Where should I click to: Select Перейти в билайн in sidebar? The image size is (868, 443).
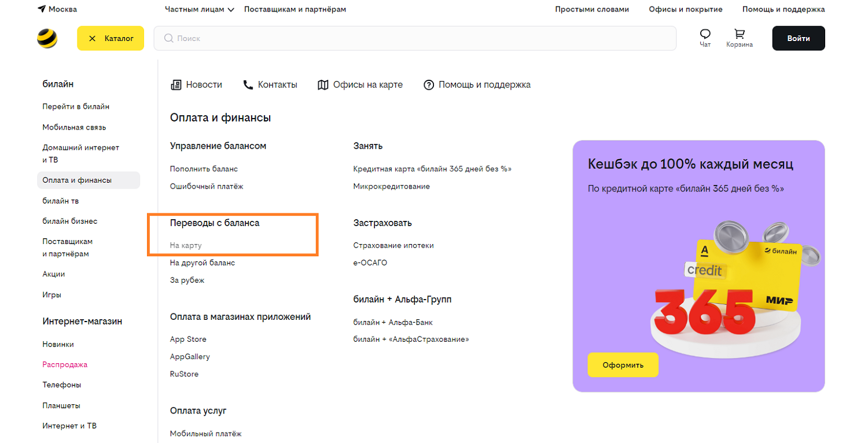pos(76,106)
